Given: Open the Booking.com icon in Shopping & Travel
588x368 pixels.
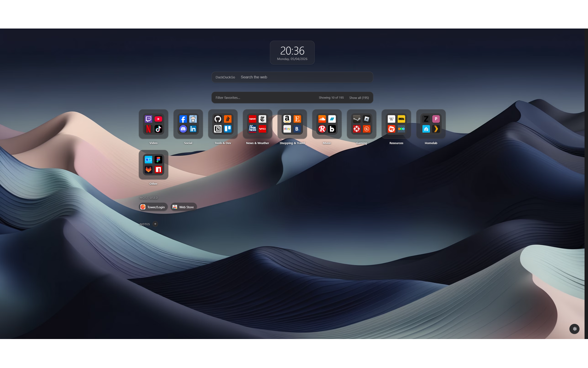Looking at the screenshot, I should coord(297,129).
